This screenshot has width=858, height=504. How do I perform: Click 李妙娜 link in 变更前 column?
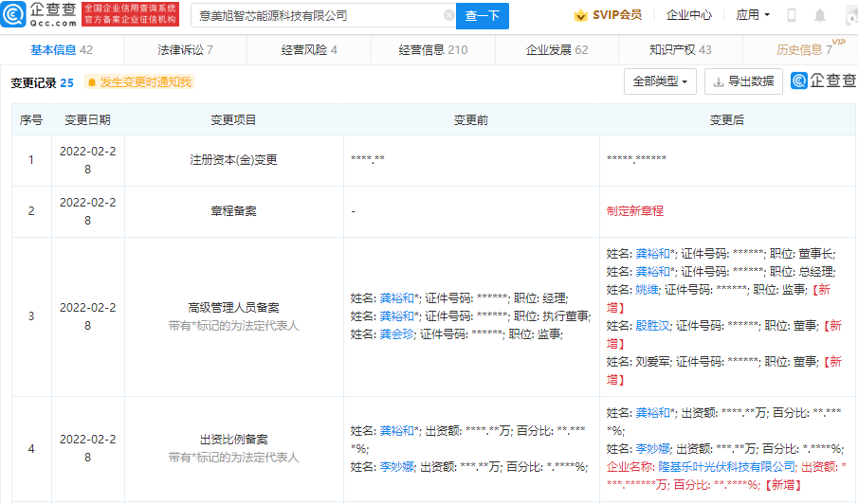[396, 467]
